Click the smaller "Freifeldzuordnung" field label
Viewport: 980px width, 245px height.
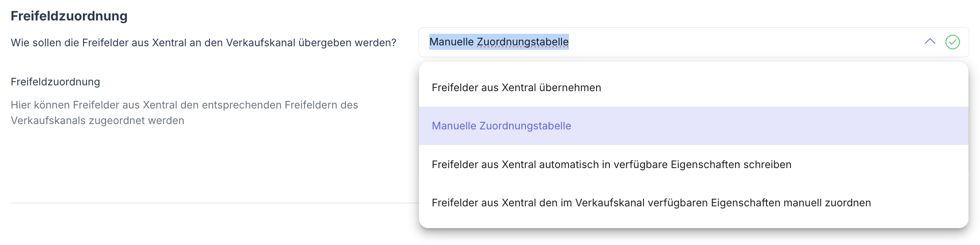pyautogui.click(x=55, y=82)
